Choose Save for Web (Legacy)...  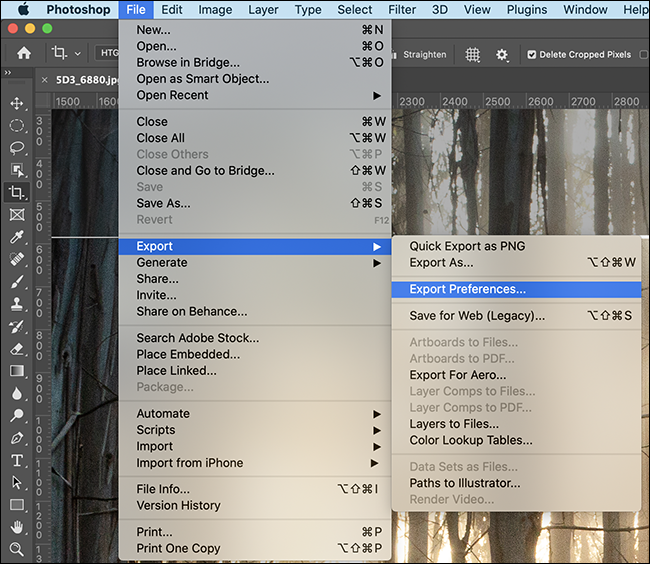click(517, 316)
